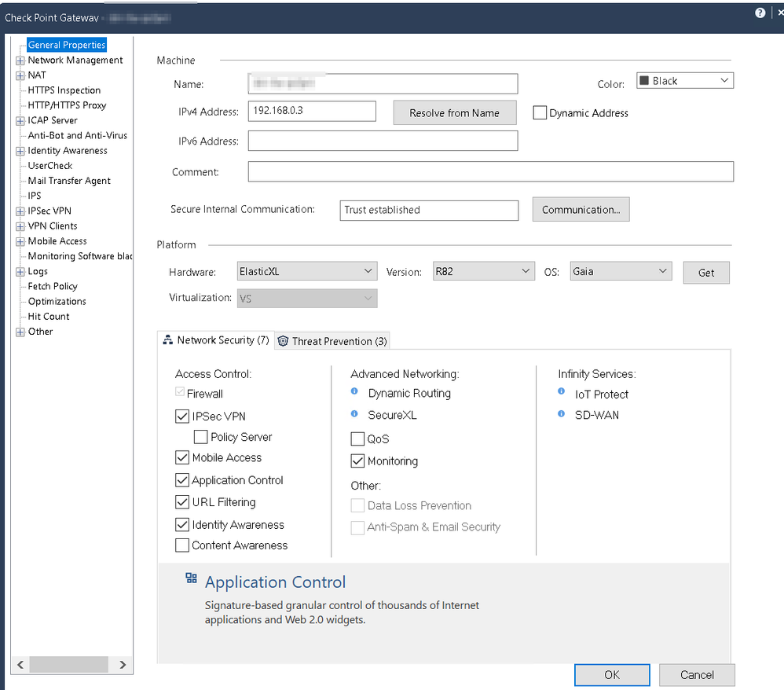Select General Properties in the tree
Screen dimensions: 784x690
(x=67, y=45)
